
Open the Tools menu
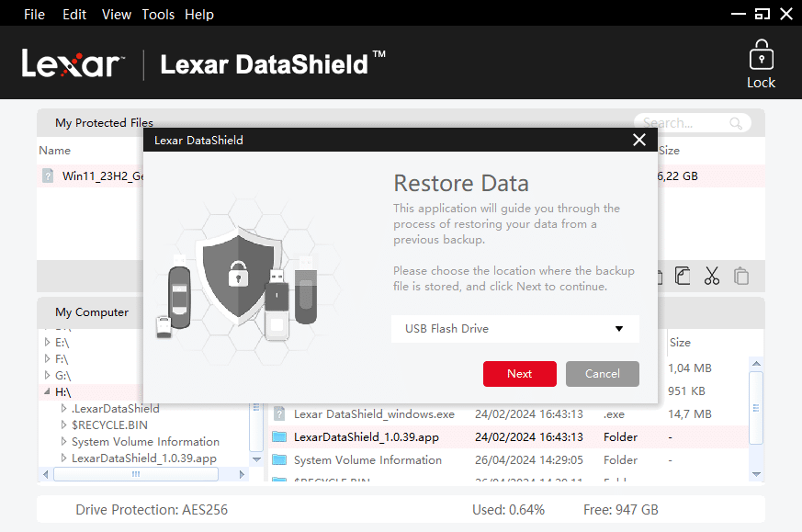point(158,15)
